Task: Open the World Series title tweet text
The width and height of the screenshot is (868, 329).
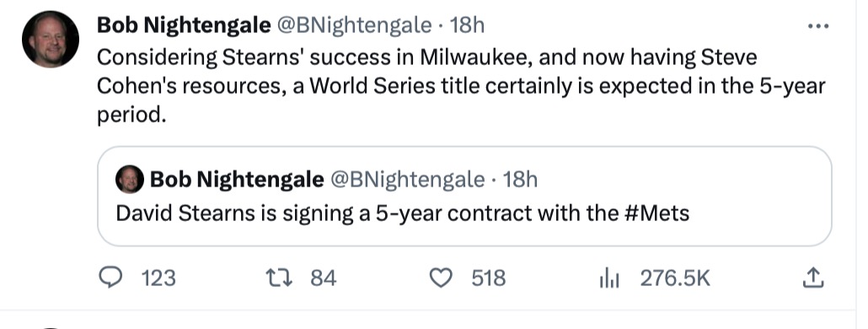Action: (x=461, y=86)
